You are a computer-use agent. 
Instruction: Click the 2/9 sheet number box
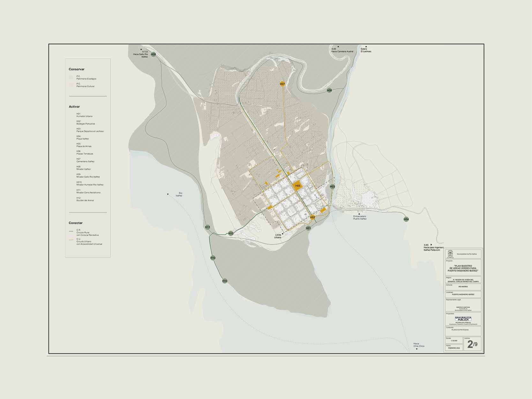[x=472, y=344]
